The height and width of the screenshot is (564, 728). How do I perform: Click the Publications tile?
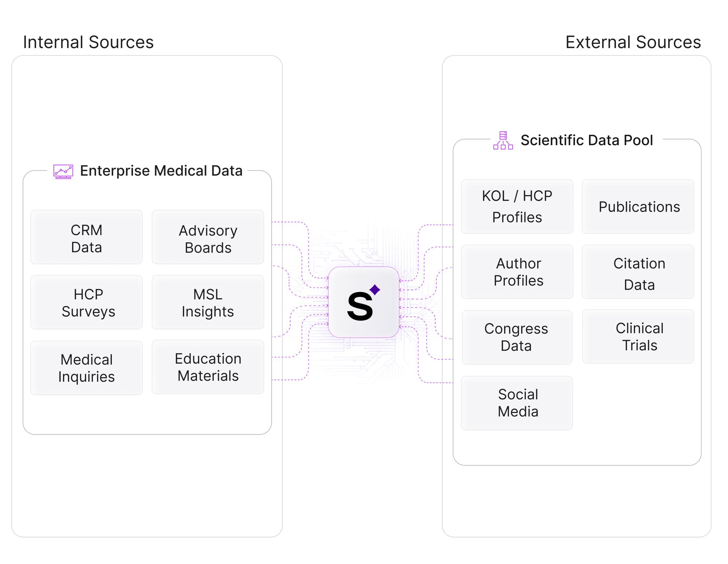[638, 206]
